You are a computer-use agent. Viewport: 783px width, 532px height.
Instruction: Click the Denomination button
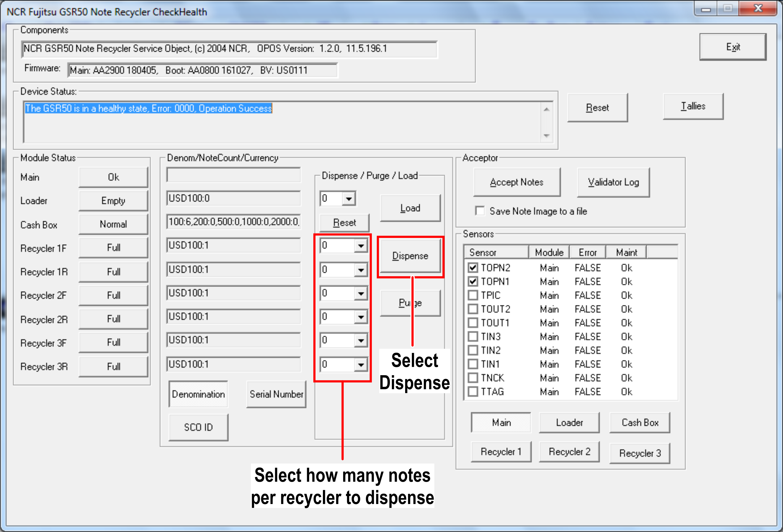pyautogui.click(x=198, y=394)
